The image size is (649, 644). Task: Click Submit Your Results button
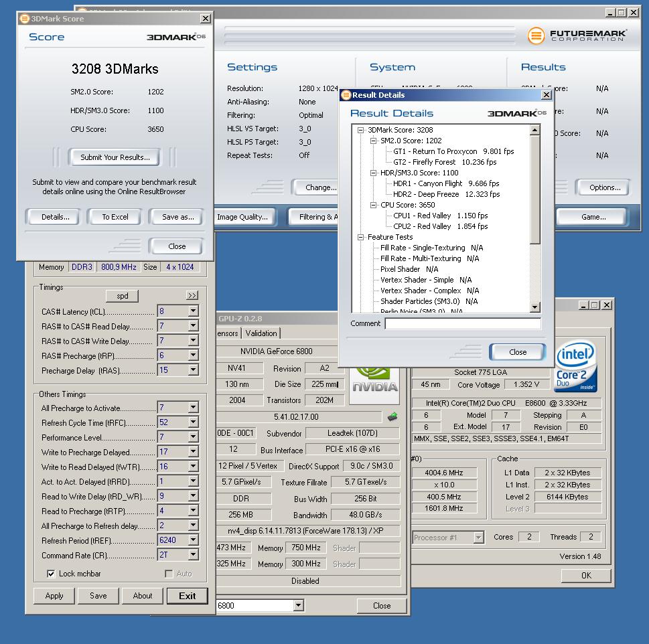(115, 157)
